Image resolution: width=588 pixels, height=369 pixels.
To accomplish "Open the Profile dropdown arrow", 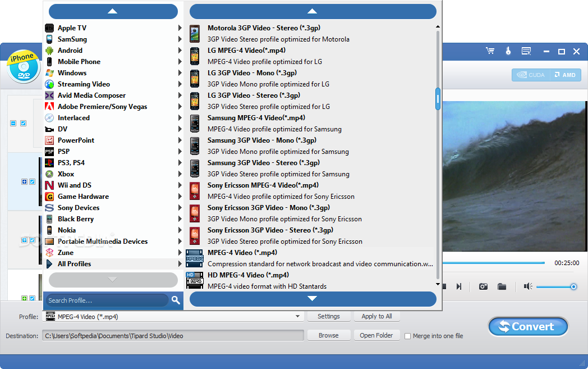I will click(297, 316).
